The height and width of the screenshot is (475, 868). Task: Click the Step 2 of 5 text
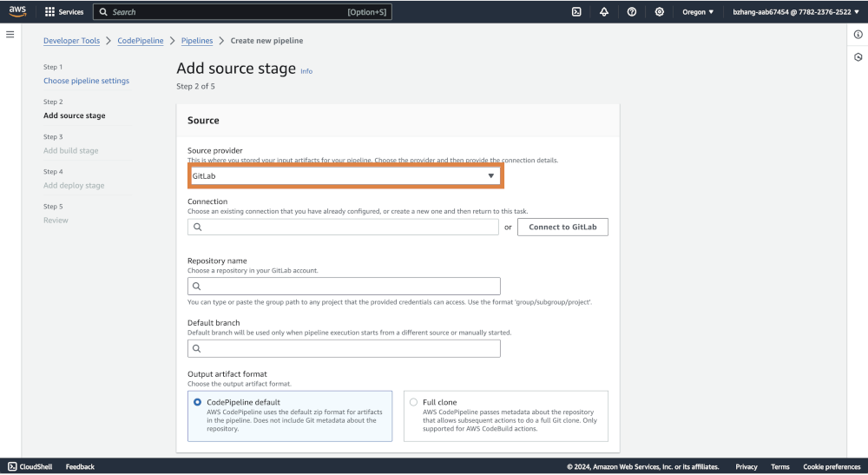[x=195, y=86]
